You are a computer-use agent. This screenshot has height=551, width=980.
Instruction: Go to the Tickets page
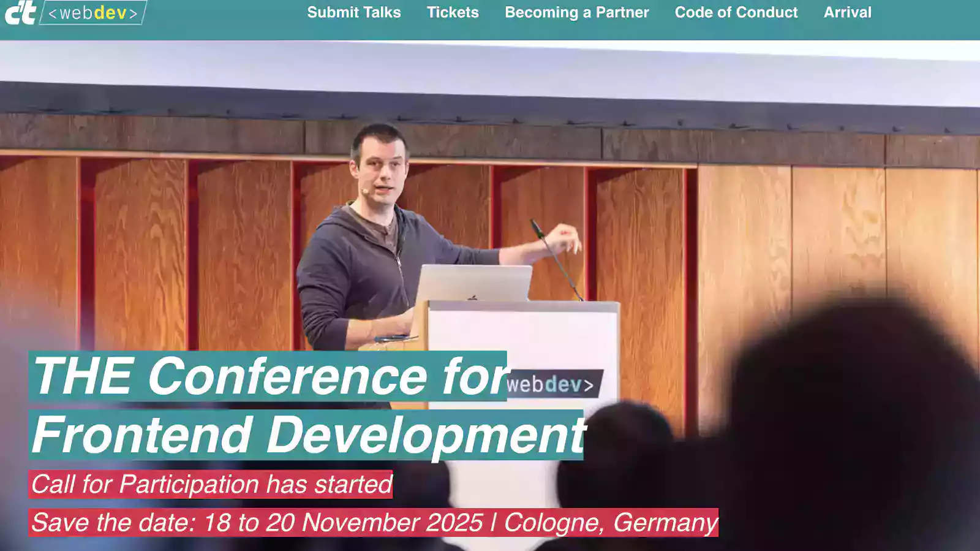(453, 12)
